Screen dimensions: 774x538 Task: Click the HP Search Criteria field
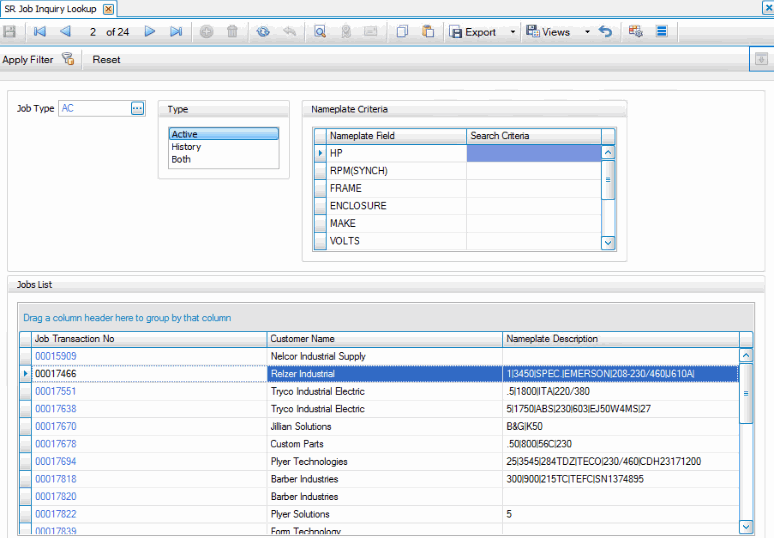(x=533, y=153)
